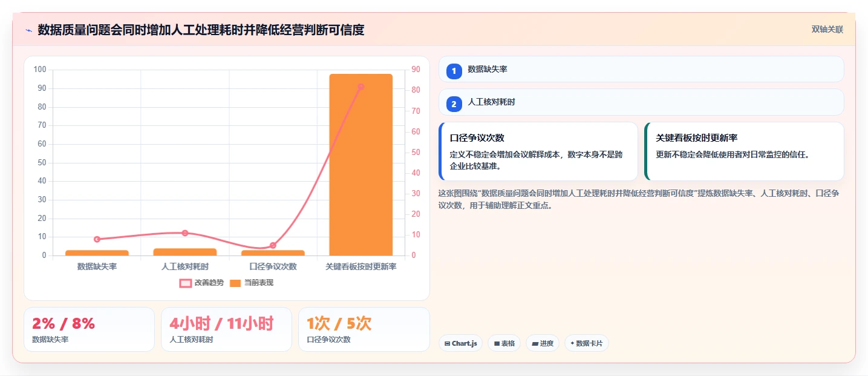Click the icon in the 进度 tag

[535, 343]
